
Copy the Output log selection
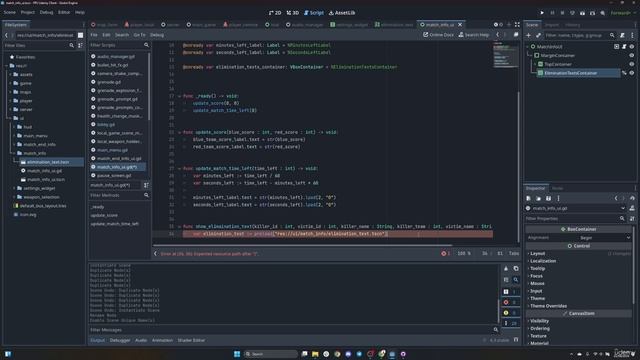[x=516, y=269]
